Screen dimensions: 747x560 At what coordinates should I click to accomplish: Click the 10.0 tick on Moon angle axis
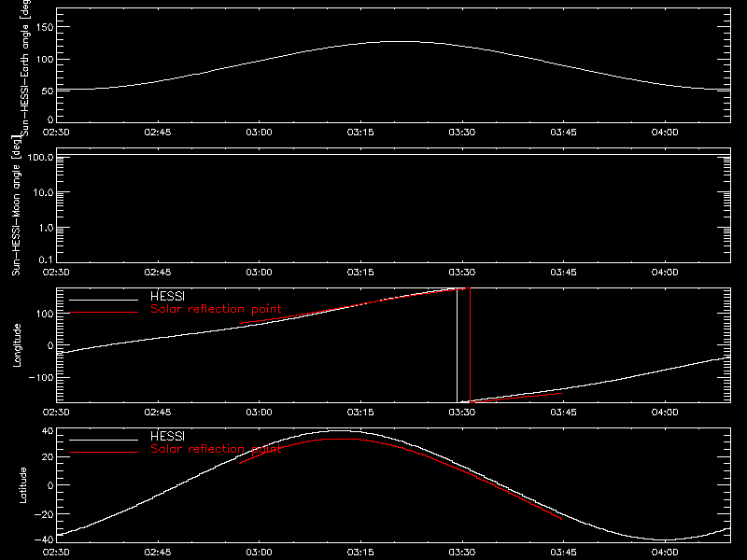[43, 192]
